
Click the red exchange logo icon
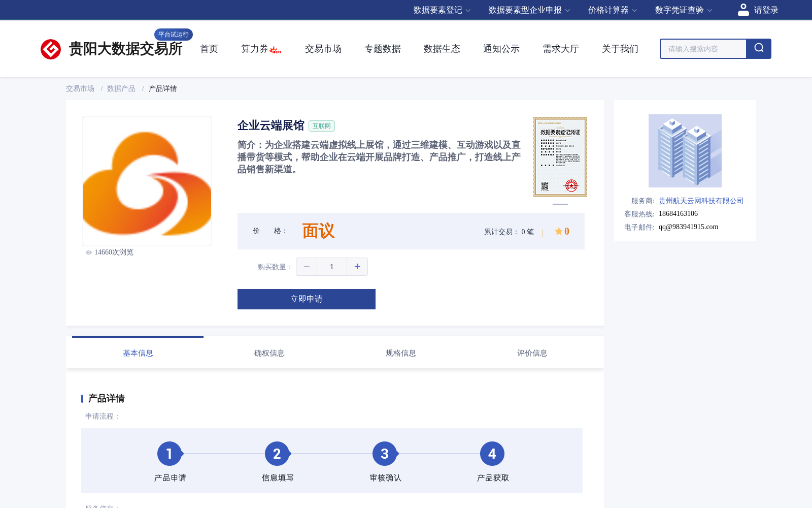51,49
